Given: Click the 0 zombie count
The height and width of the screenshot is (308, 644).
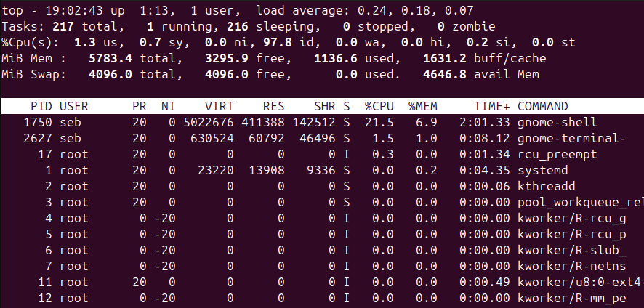Looking at the screenshot, I should pos(440,27).
